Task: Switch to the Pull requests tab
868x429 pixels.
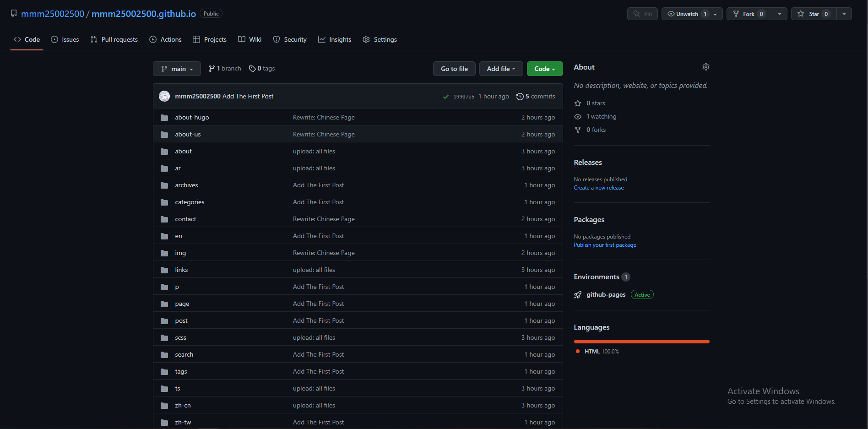Action: [114, 39]
